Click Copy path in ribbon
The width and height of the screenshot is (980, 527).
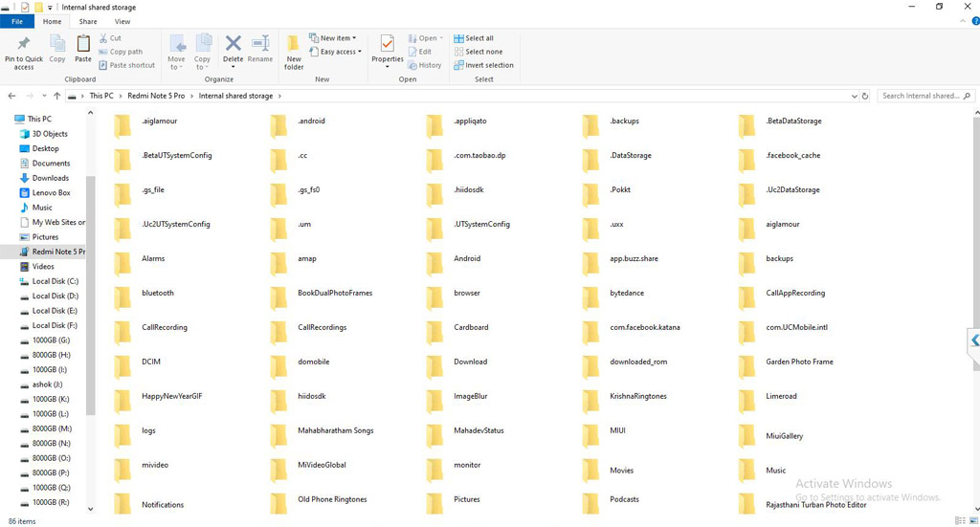[x=121, y=52]
